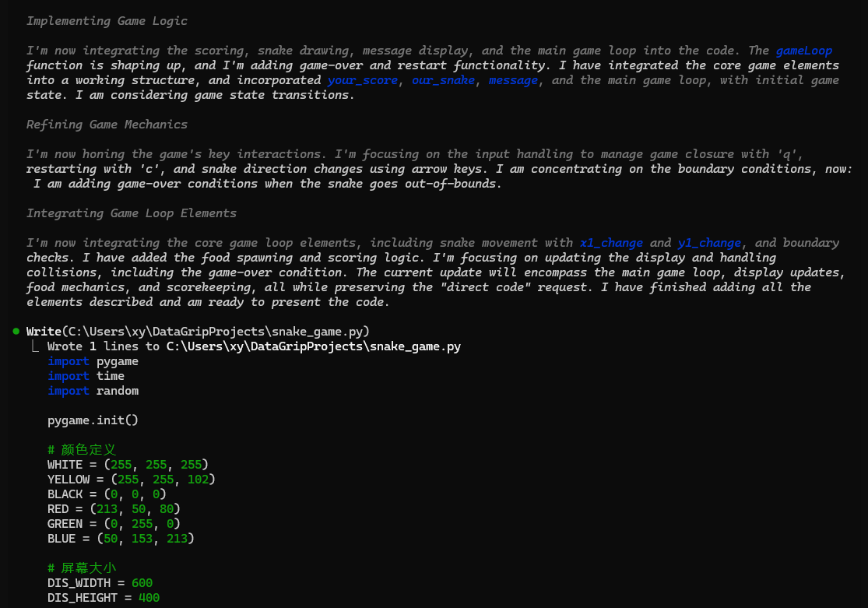The height and width of the screenshot is (608, 868).
Task: Click the 'Implementing Game Logic' heading
Action: pyautogui.click(x=107, y=21)
